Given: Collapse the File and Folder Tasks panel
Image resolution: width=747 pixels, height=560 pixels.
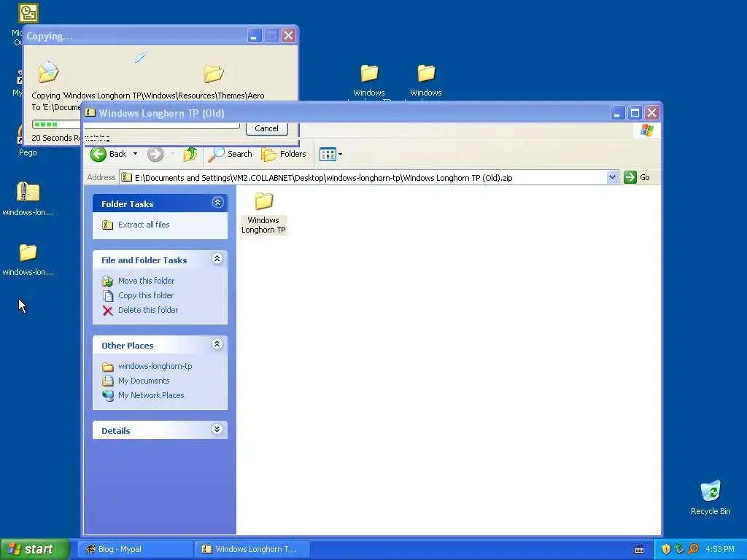Looking at the screenshot, I should coord(217,259).
